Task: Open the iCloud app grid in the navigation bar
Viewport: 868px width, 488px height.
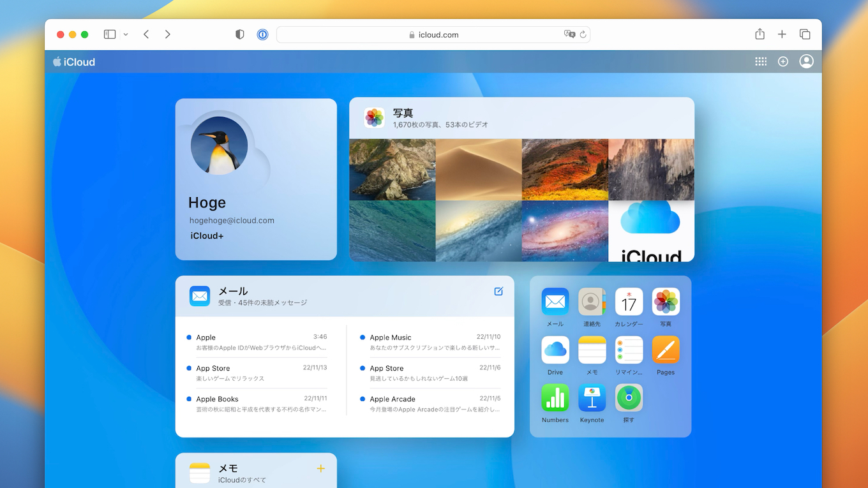Action: pos(760,61)
